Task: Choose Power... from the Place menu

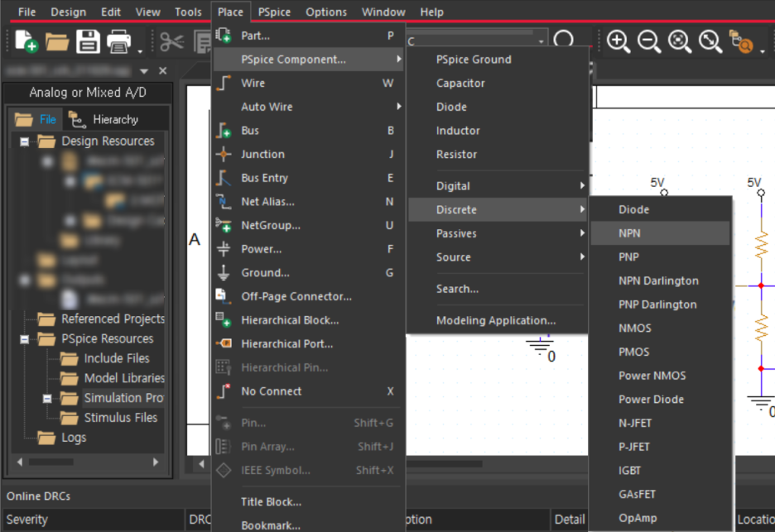Action: tap(308, 249)
